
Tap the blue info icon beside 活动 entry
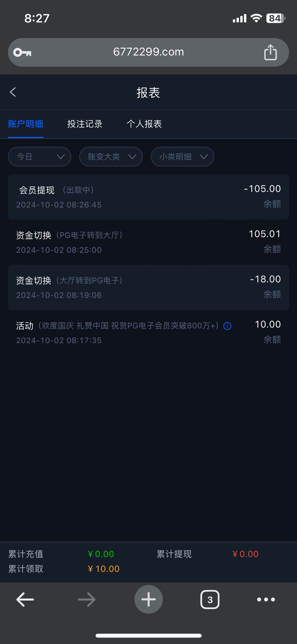click(x=227, y=326)
